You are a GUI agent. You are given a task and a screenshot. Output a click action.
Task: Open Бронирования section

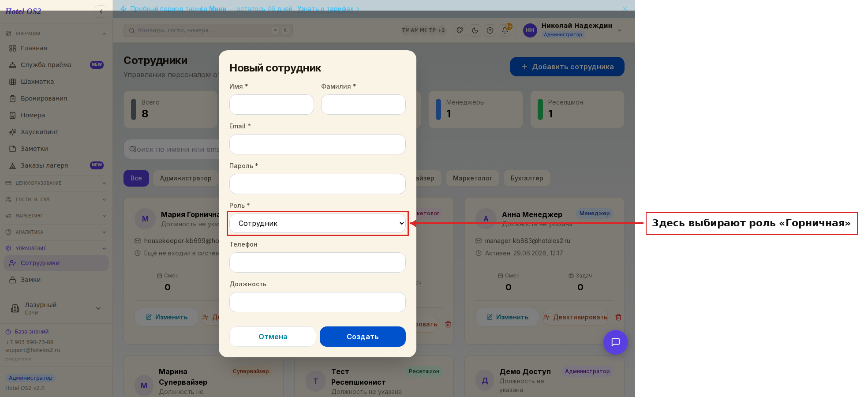56,98
